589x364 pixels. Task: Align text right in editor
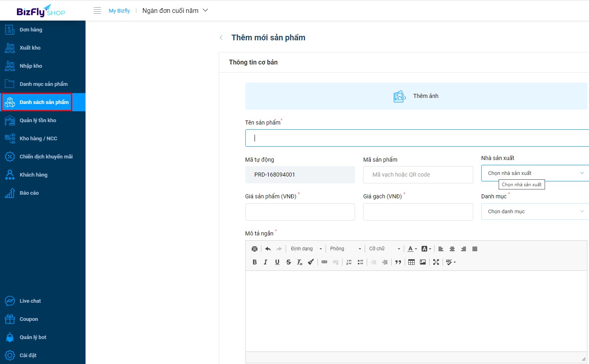click(464, 249)
